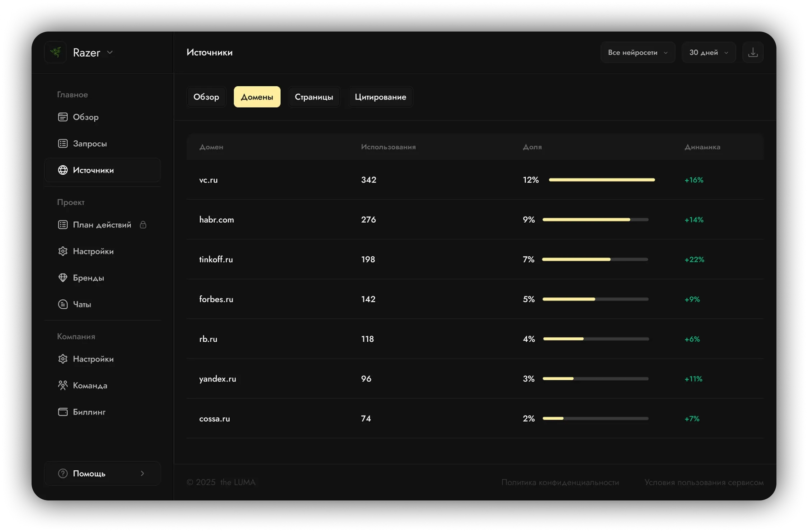The height and width of the screenshot is (532, 808).
Task: Click the Обзор sidebar icon
Action: pos(63,117)
